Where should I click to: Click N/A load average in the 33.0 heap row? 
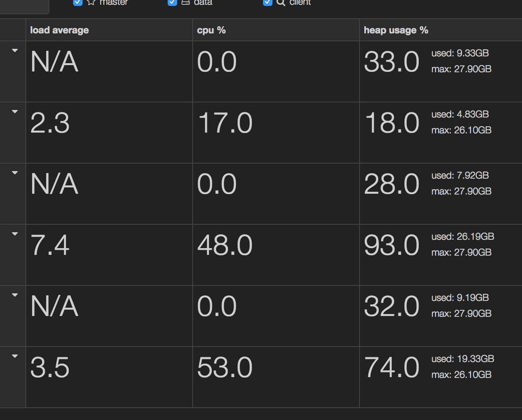pos(54,62)
